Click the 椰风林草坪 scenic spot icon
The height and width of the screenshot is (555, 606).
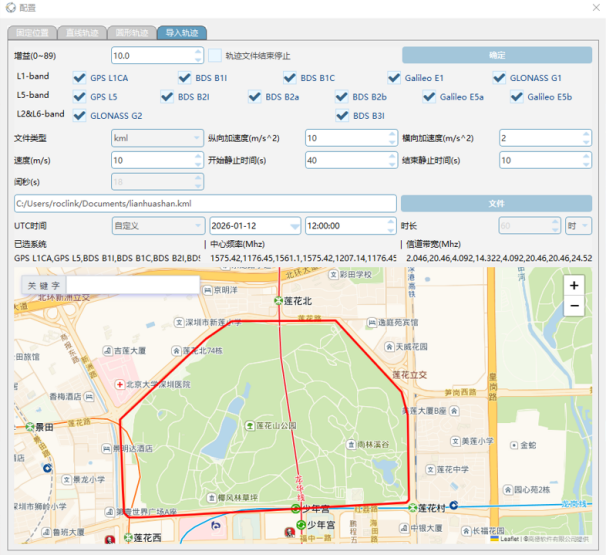click(211, 498)
